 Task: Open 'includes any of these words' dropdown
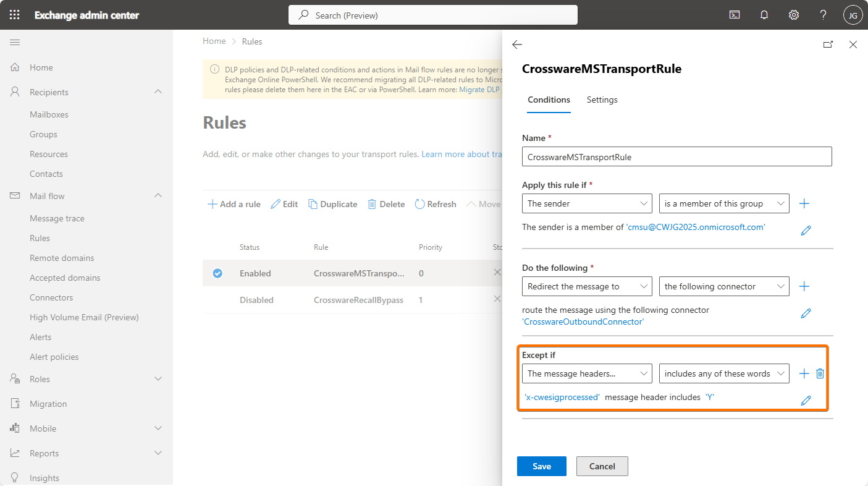[723, 373]
